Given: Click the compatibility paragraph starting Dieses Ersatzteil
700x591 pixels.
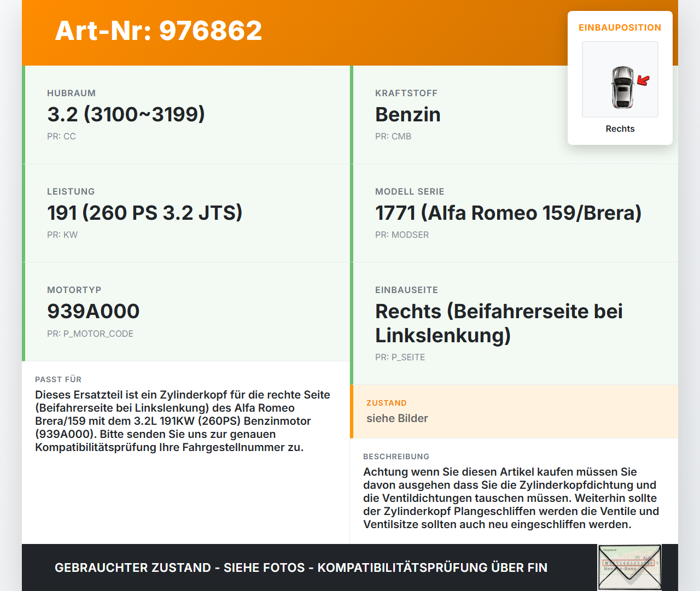Looking at the screenshot, I should tap(183, 421).
